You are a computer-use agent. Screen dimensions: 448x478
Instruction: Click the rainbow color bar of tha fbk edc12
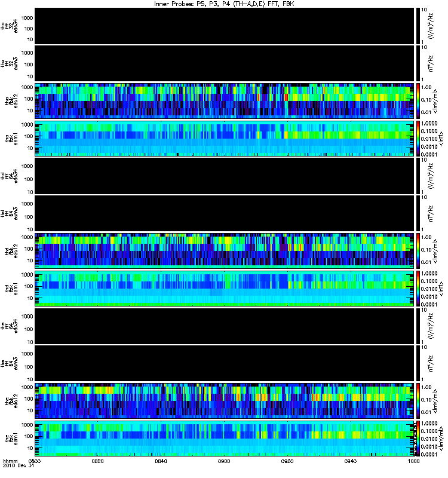pyautogui.click(x=418, y=101)
